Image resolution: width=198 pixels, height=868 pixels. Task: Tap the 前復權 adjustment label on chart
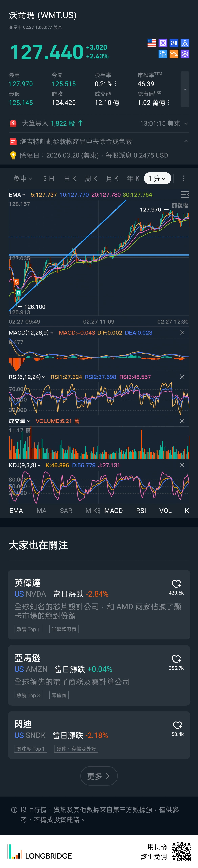180,205
